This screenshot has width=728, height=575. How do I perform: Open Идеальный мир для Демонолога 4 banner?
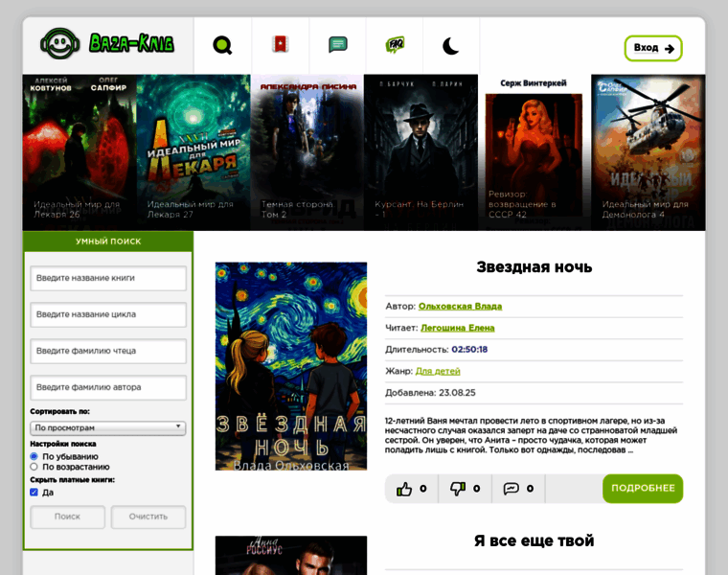(x=648, y=152)
